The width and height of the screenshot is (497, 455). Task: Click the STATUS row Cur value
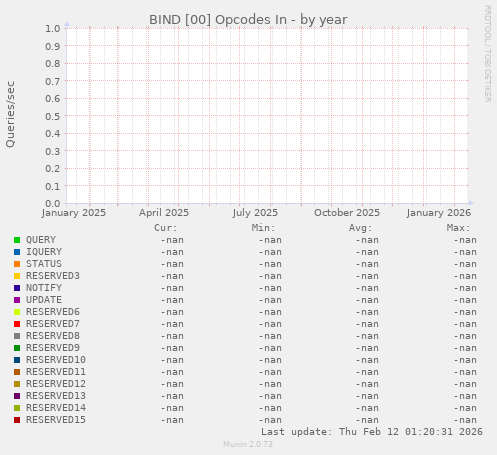pos(172,264)
